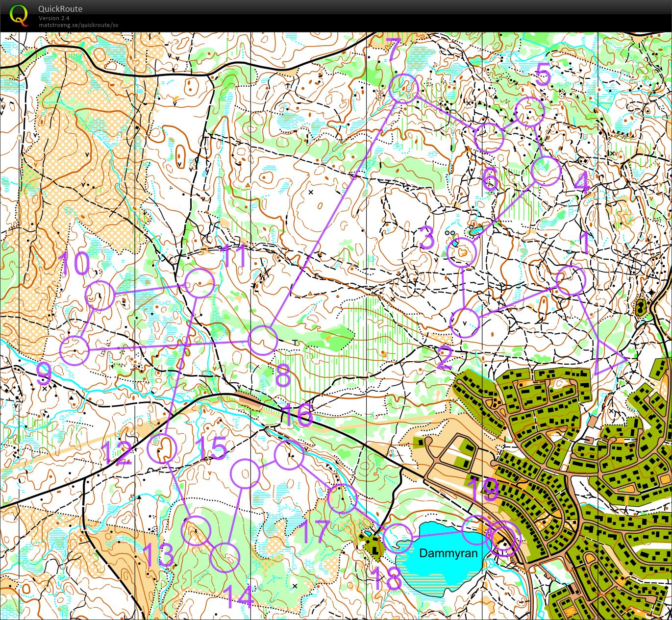Select the control circle for checkpoint 19
Image resolution: width=672 pixels, height=620 pixels.
[x=477, y=530]
